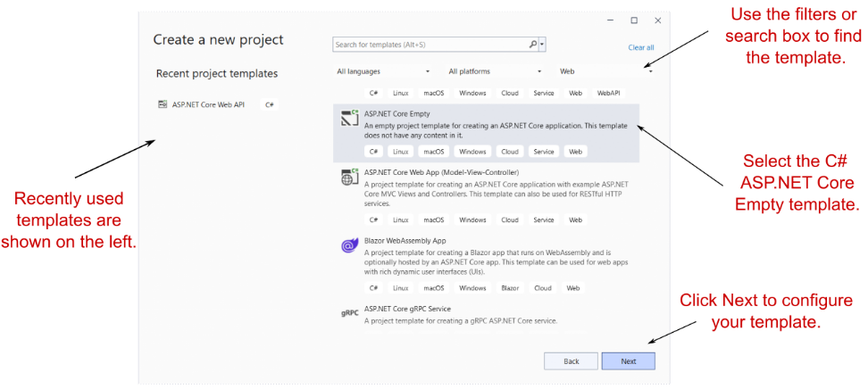The image size is (868, 389).
Task: Click the WebAPI tag in top row
Action: tap(608, 93)
